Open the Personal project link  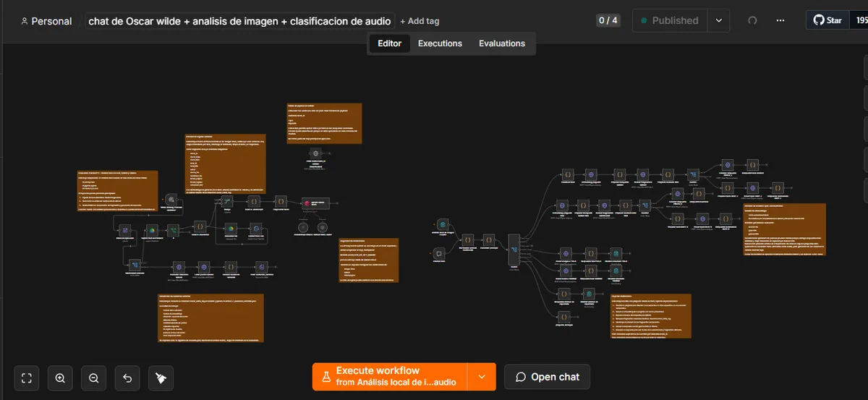tap(47, 21)
